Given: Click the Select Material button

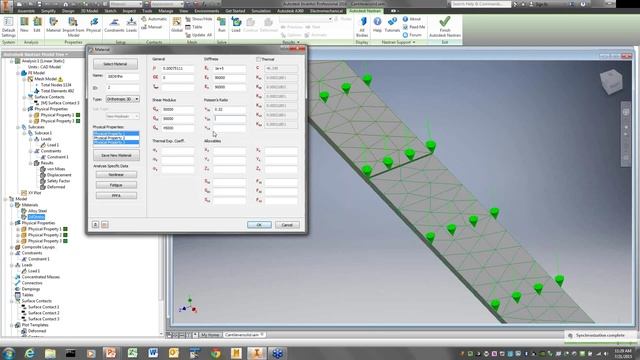Looking at the screenshot, I should pos(116,64).
